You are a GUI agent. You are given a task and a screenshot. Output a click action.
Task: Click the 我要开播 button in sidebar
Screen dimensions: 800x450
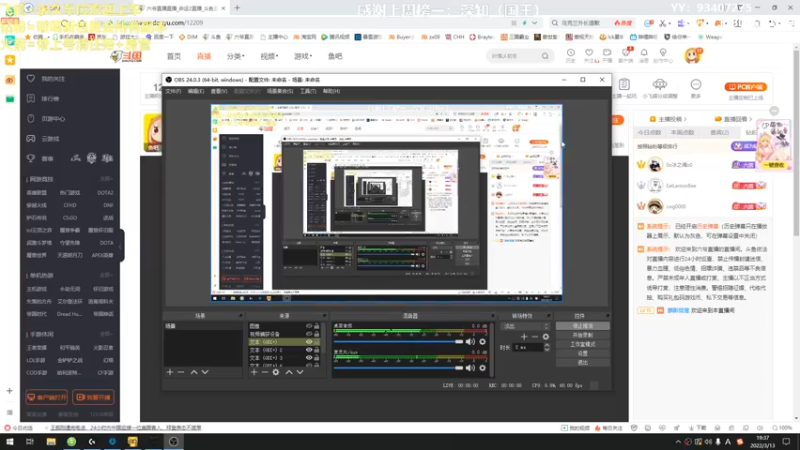click(x=93, y=397)
